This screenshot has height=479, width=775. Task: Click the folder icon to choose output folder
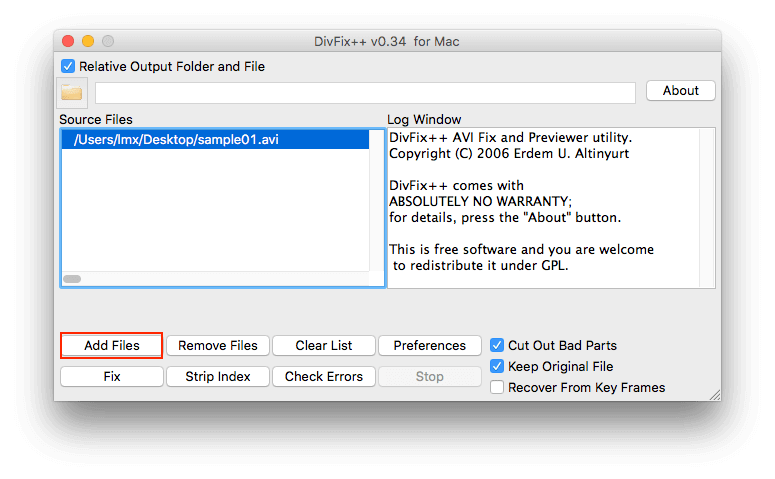click(x=71, y=93)
